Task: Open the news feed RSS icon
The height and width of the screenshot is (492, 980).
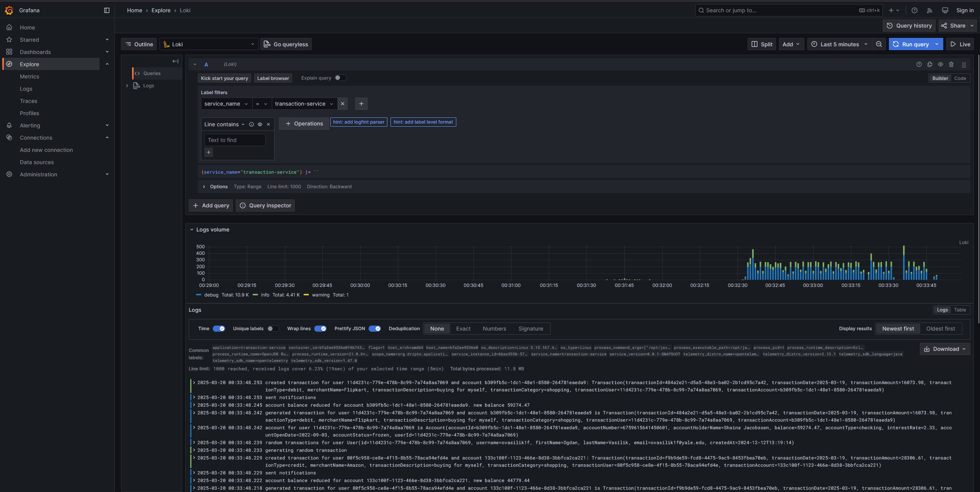Action: pyautogui.click(x=929, y=10)
